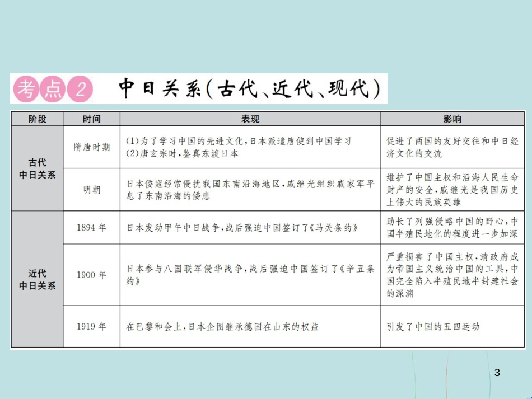
Task: Click the impact cell 严重损害了中国主权
Action: (452, 275)
